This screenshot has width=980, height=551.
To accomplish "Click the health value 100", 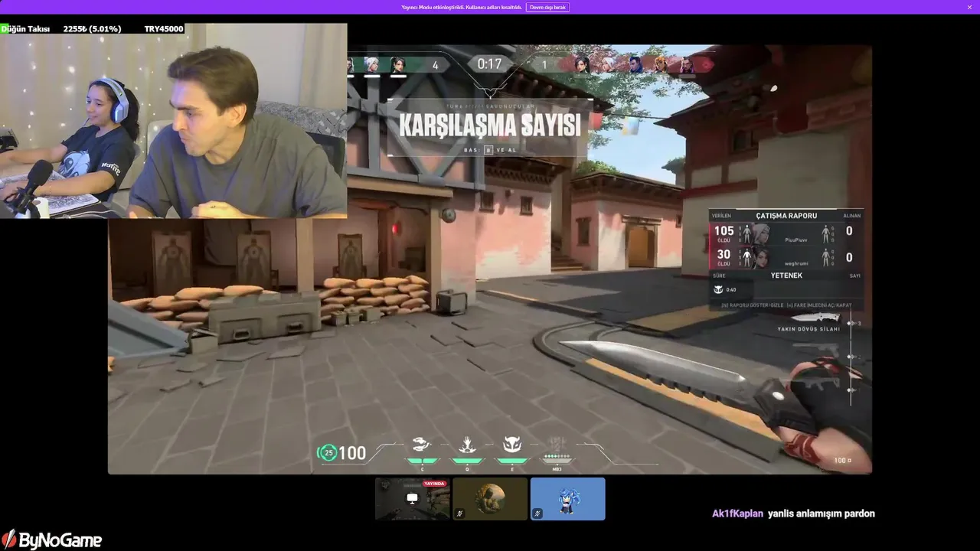I will [352, 453].
